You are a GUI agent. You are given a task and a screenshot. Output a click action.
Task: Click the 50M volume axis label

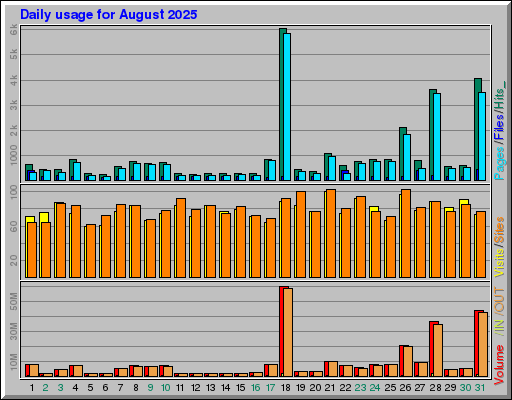[x=14, y=301]
